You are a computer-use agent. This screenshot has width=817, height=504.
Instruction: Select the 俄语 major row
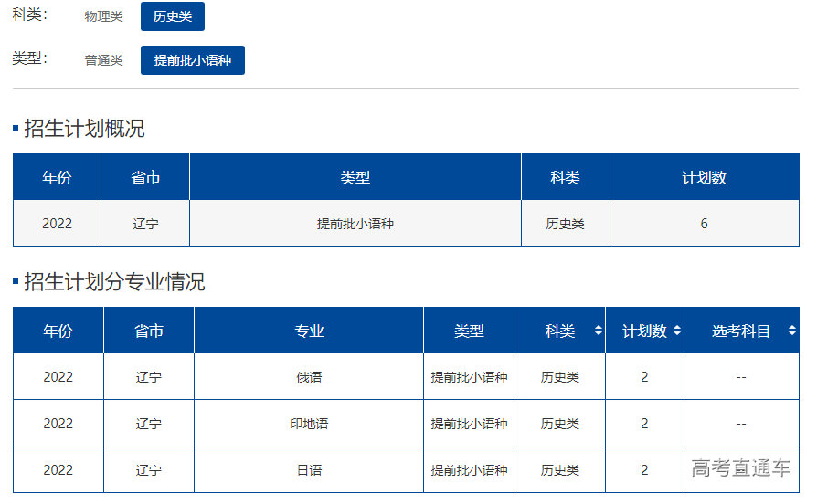click(x=309, y=377)
